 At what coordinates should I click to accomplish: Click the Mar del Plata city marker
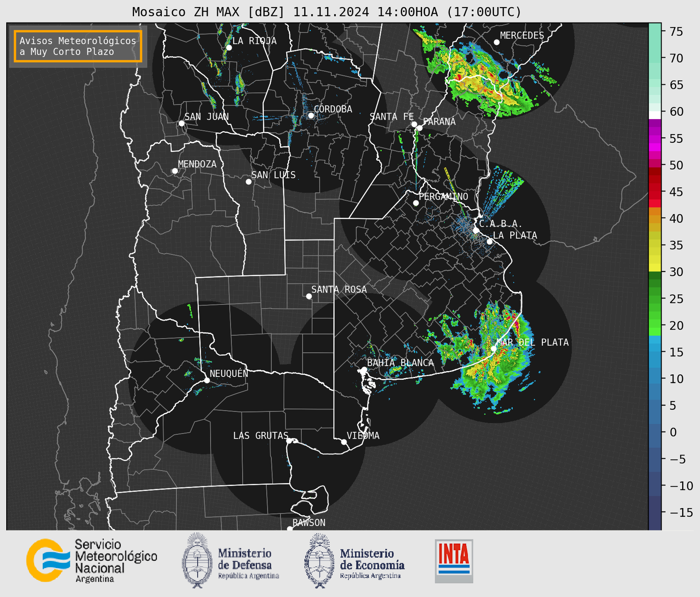(x=493, y=349)
